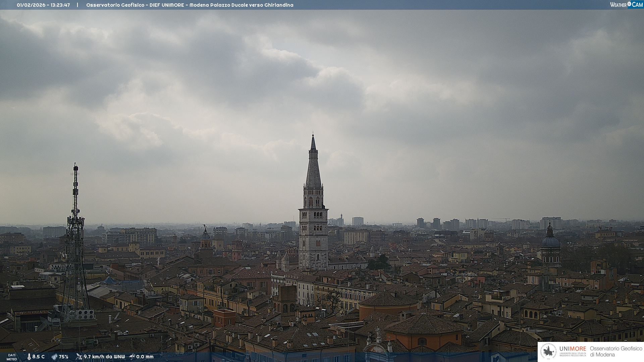This screenshot has height=362, width=644.
Task: Click the 9.7 km/h da WNW wind reading
Action: click(x=104, y=357)
